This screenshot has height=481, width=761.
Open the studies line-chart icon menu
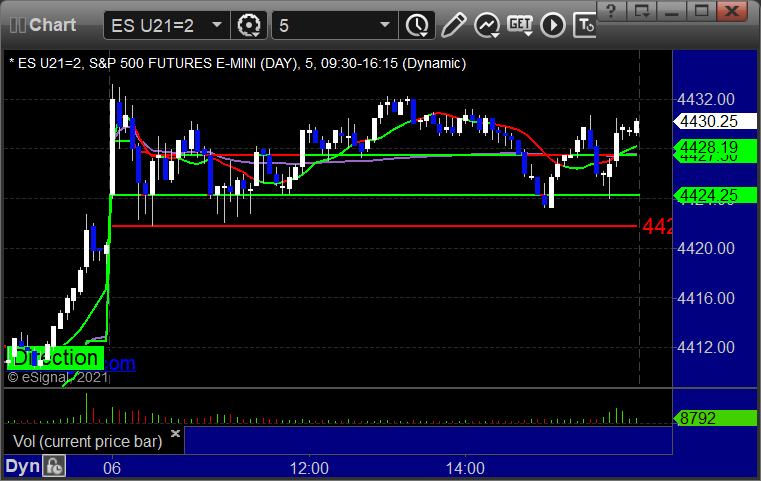pos(487,25)
